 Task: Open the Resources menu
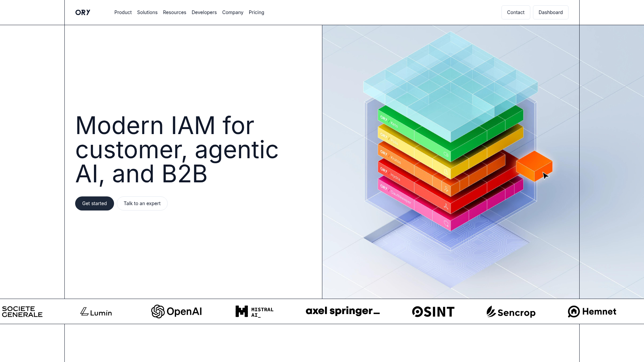tap(174, 12)
